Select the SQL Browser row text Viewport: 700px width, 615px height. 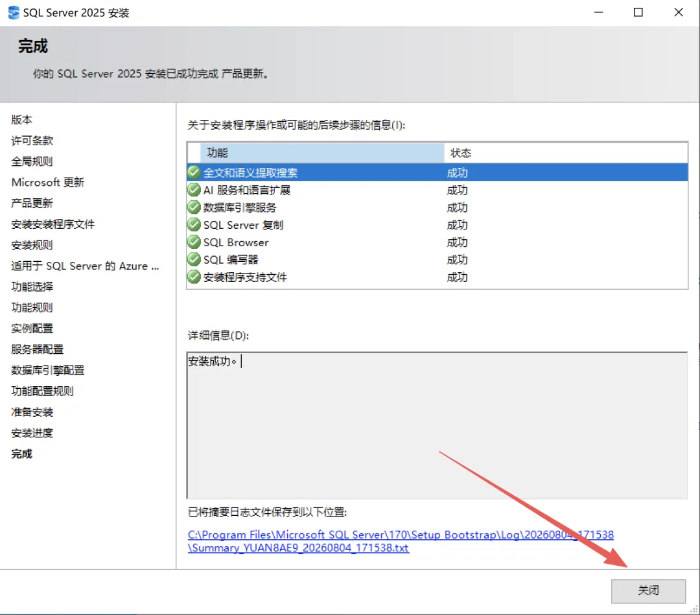tap(236, 242)
